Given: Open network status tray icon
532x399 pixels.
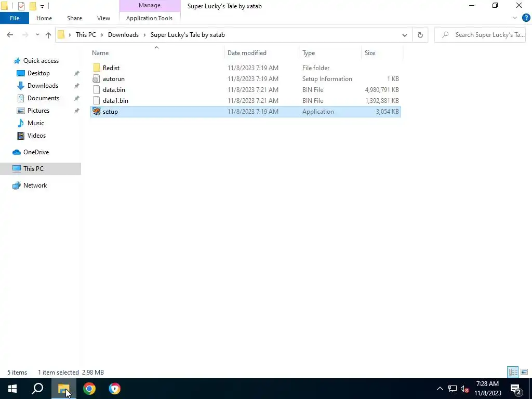Looking at the screenshot, I should [453, 389].
